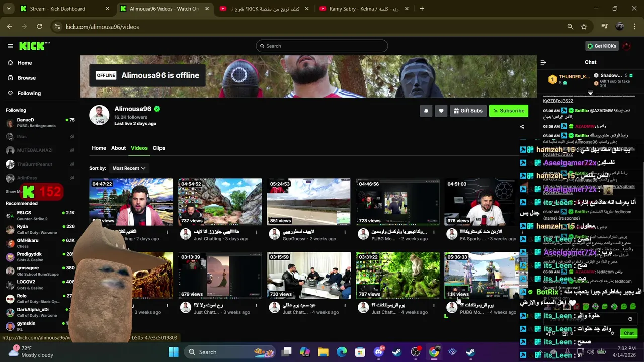Collapse the chat panel
Image resolution: width=644 pixels, height=362 pixels.
(x=543, y=62)
